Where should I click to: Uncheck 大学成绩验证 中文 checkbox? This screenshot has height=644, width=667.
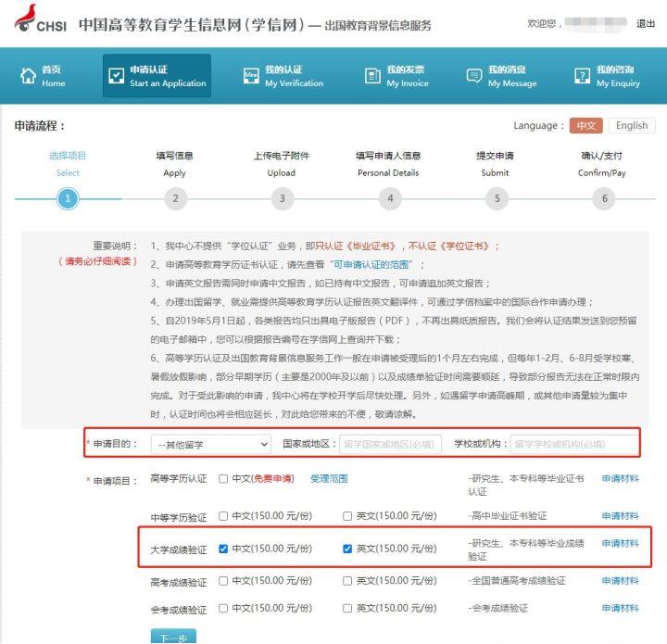tap(223, 549)
